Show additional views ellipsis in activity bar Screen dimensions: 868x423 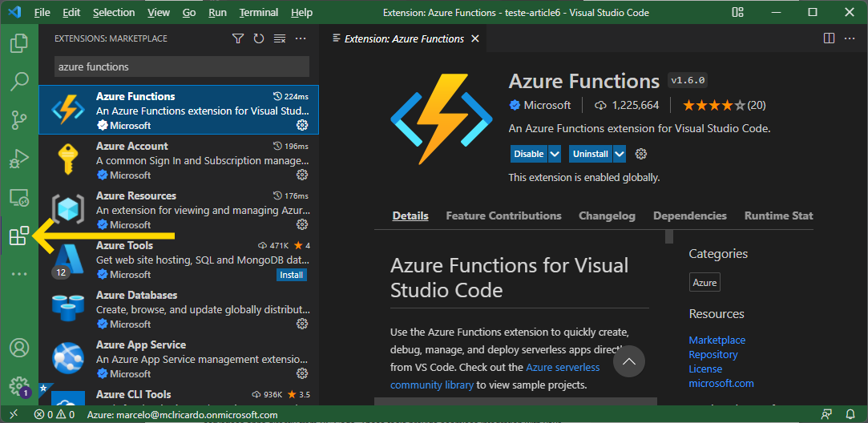pos(19,274)
